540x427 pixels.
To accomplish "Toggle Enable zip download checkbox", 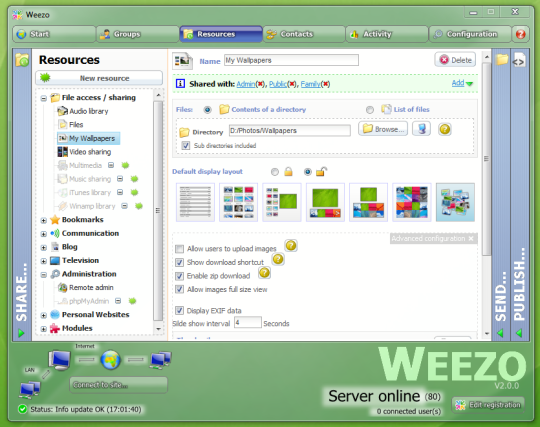I will pyautogui.click(x=179, y=276).
